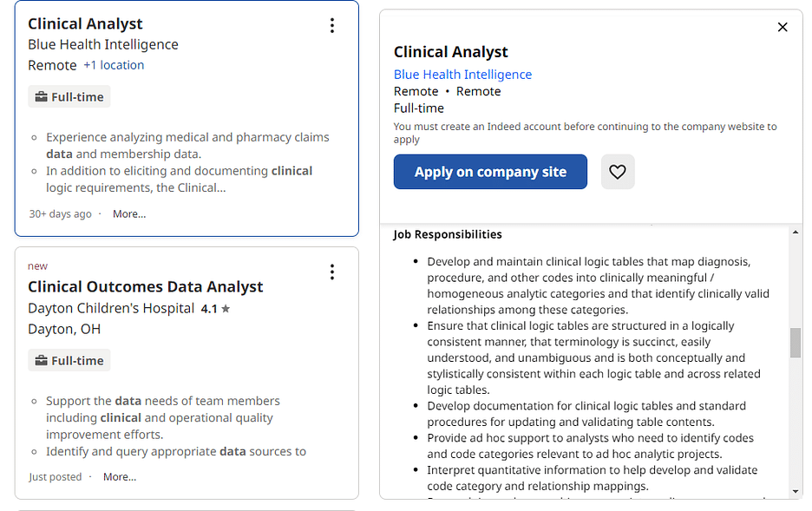Save job with the heart icon
812x511 pixels.
pyautogui.click(x=618, y=172)
